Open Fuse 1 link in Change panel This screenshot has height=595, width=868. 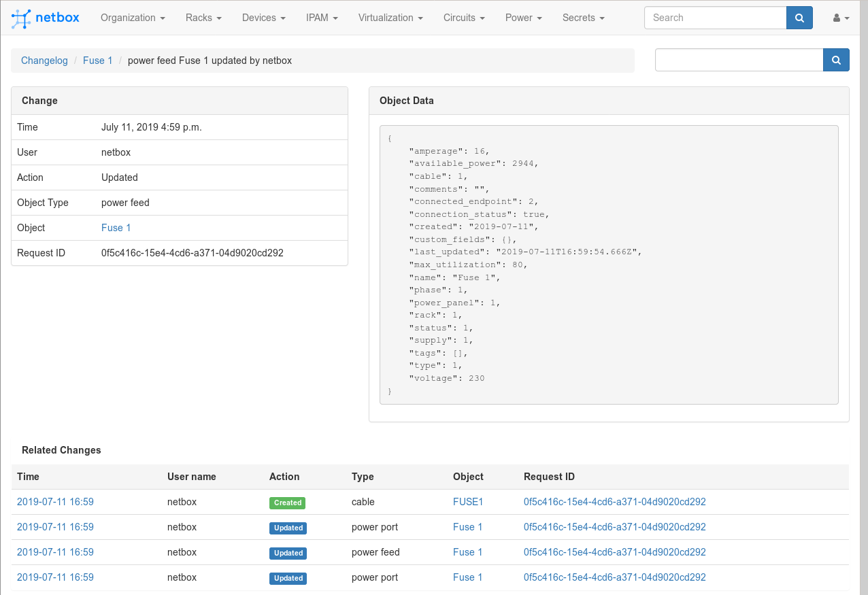tap(116, 228)
